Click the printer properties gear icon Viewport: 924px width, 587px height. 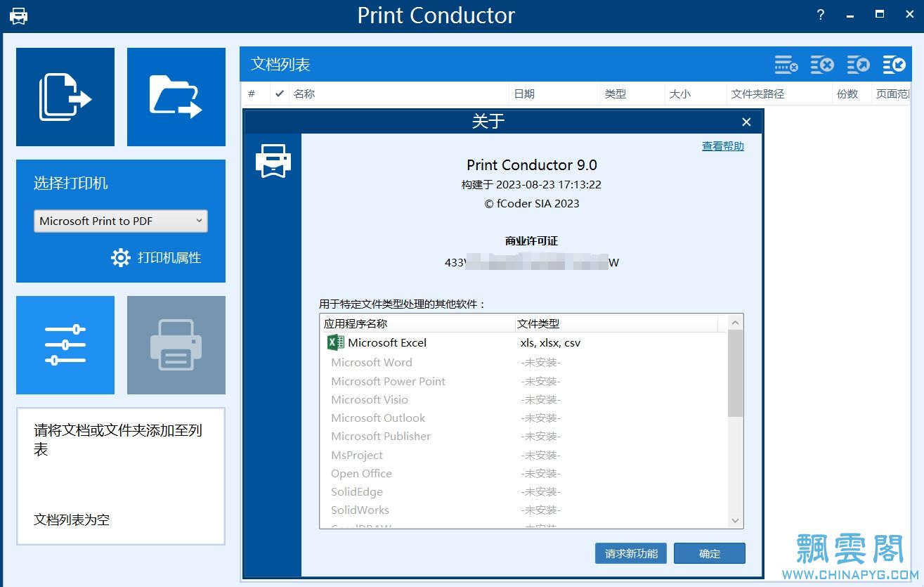[121, 258]
